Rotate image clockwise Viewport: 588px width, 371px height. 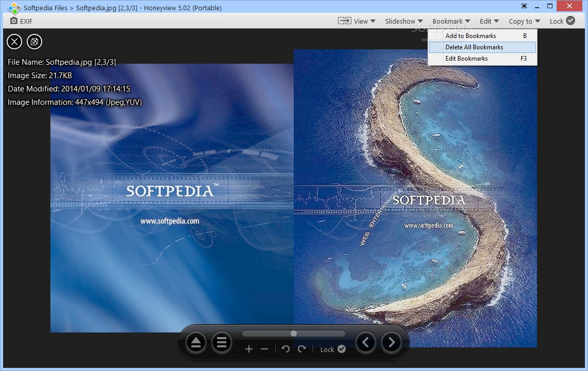point(302,349)
